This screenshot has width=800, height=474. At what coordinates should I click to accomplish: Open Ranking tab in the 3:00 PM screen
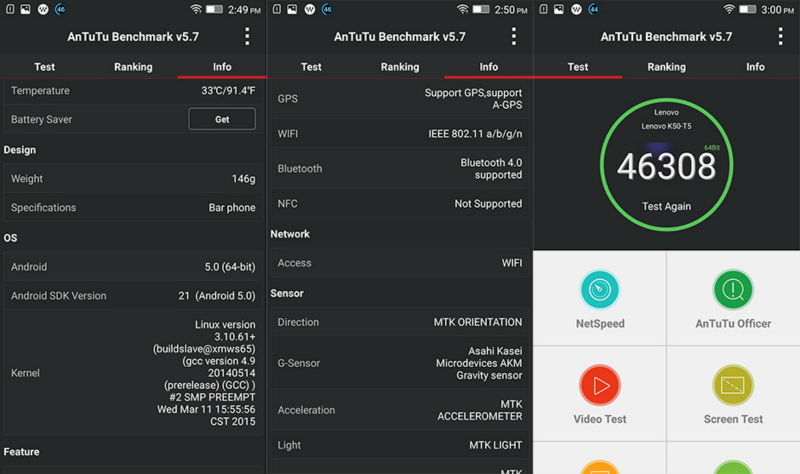(x=667, y=67)
